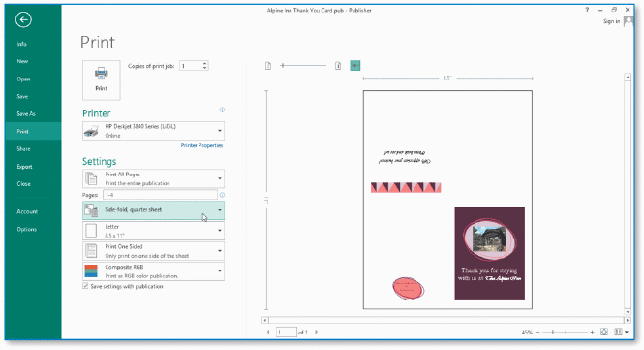This screenshot has height=350, width=644.
Task: Toggle the rulers icon above the print preview
Action: (x=355, y=66)
